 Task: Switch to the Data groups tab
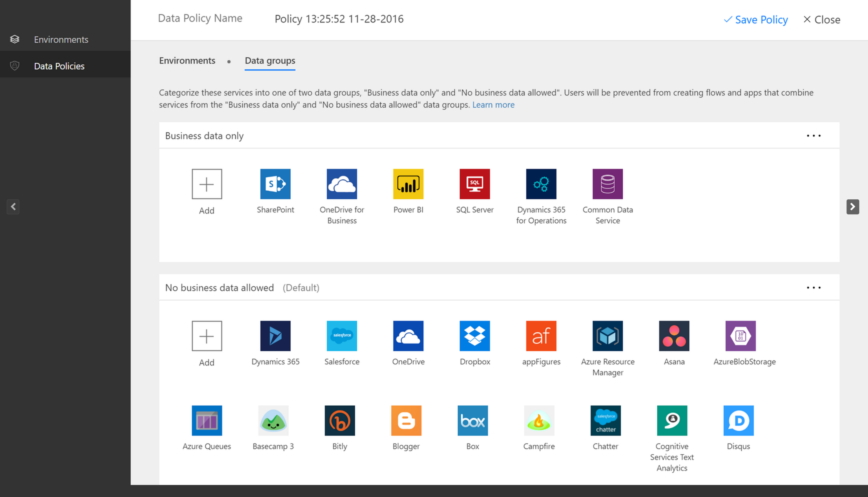coord(269,60)
